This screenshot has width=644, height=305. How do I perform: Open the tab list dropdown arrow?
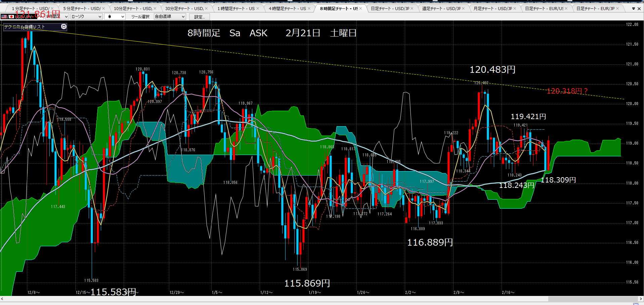click(x=634, y=9)
